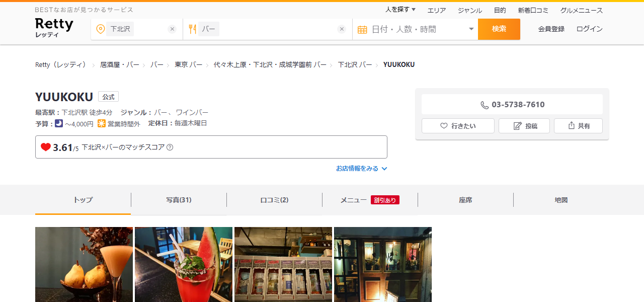644x302 pixels.
Task: Click the バー genre input field
Action: [x=268, y=29]
